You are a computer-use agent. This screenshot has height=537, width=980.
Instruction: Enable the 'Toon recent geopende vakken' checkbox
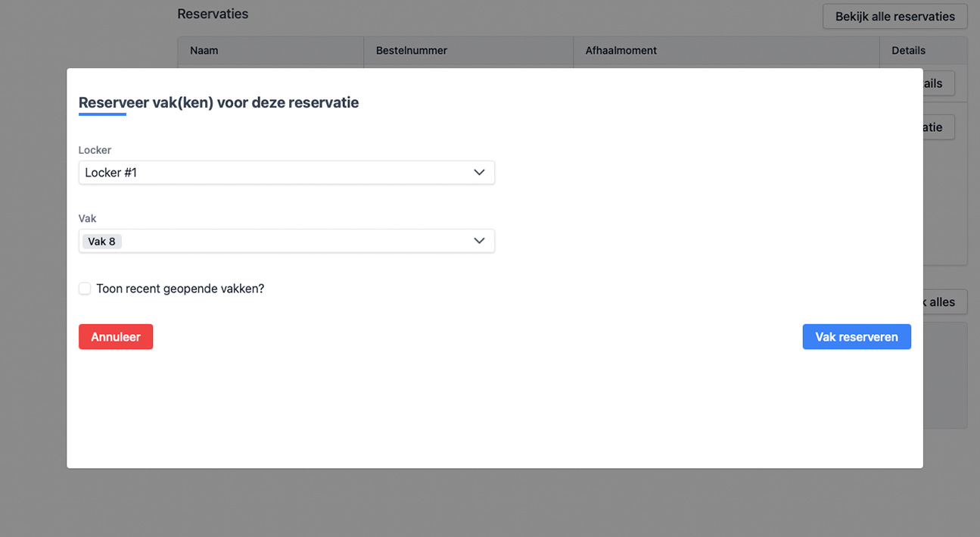click(85, 289)
